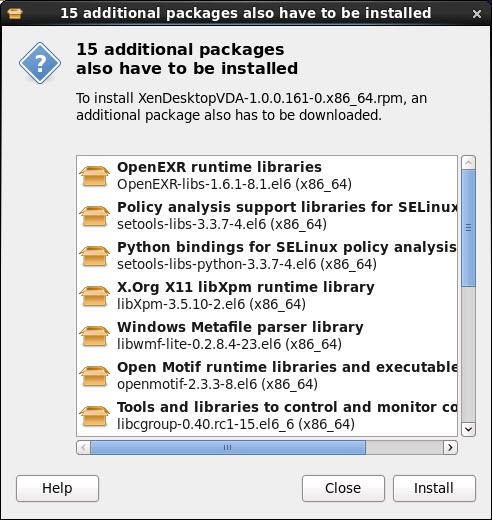Select 'Open Motif runtime libraries and executable' row
This screenshot has width=492, height=520.
pos(267,376)
